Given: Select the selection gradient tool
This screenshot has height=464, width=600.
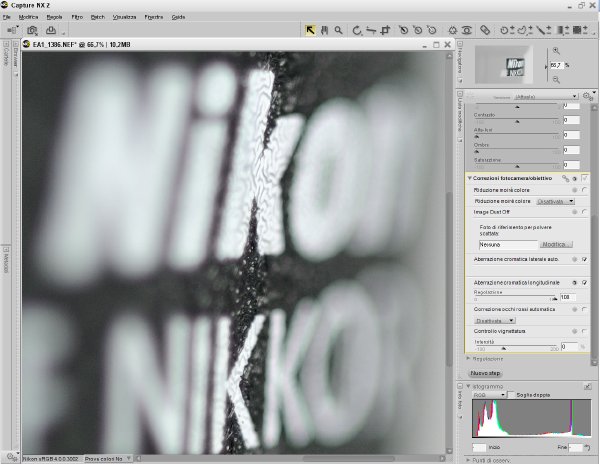Looking at the screenshot, I should pyautogui.click(x=562, y=30).
